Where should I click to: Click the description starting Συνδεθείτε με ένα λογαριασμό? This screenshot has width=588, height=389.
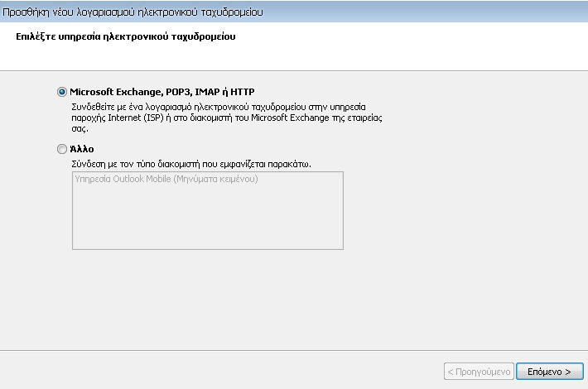(227, 118)
